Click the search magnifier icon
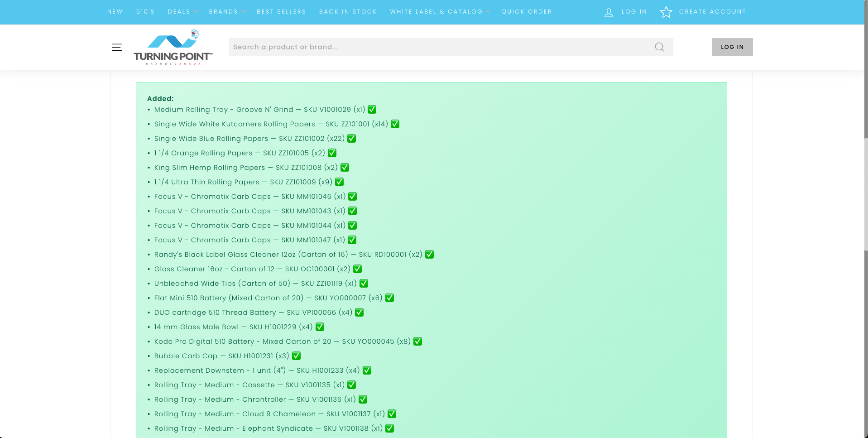 [659, 47]
